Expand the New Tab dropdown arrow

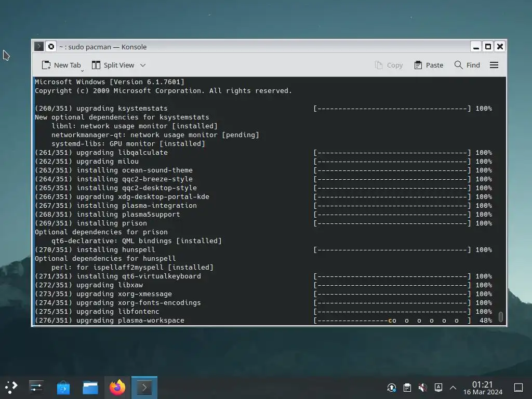83,71
